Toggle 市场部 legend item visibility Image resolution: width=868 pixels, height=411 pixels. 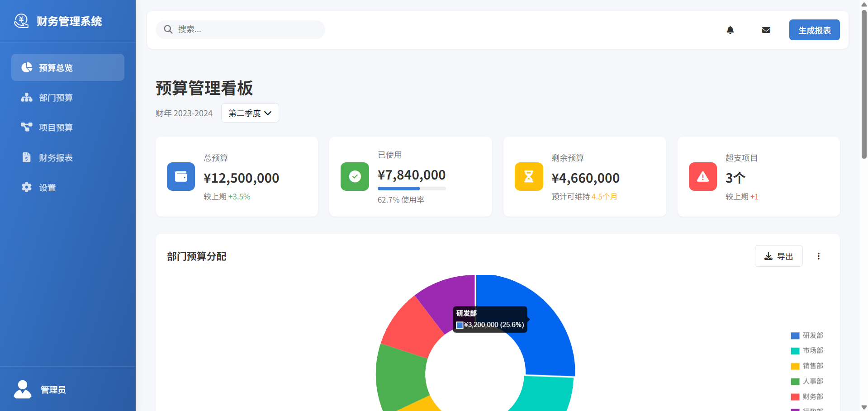coord(807,351)
